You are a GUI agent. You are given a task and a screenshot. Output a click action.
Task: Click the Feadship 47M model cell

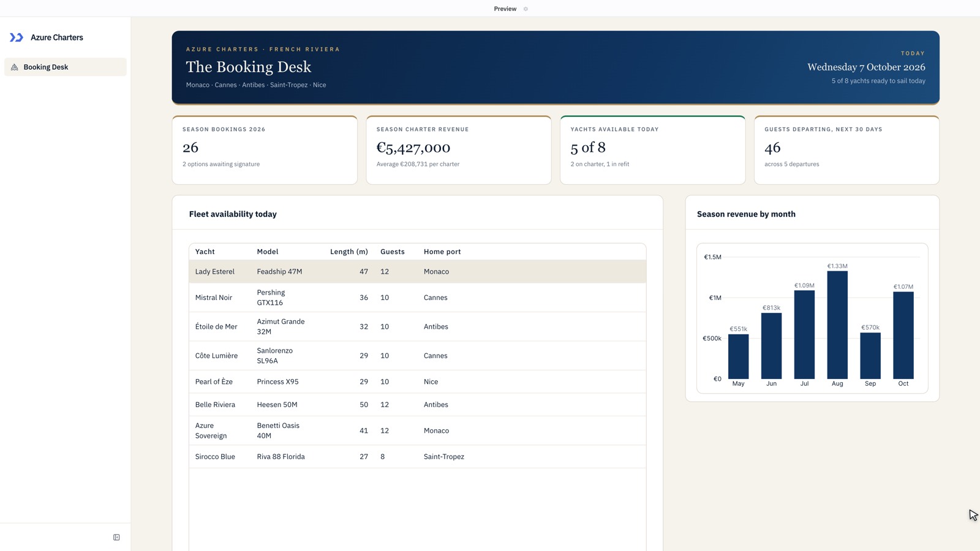click(279, 272)
